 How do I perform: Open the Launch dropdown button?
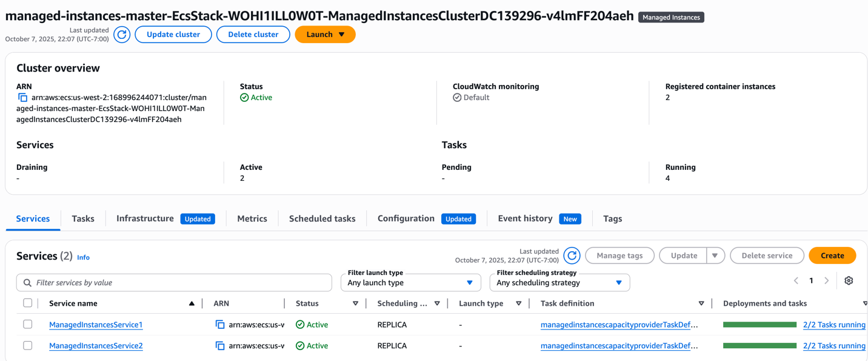click(x=325, y=35)
